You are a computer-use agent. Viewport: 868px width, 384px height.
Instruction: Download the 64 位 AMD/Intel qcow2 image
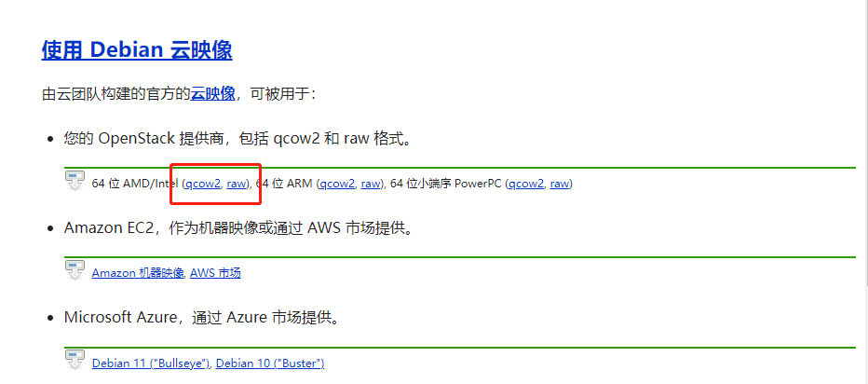(x=203, y=184)
